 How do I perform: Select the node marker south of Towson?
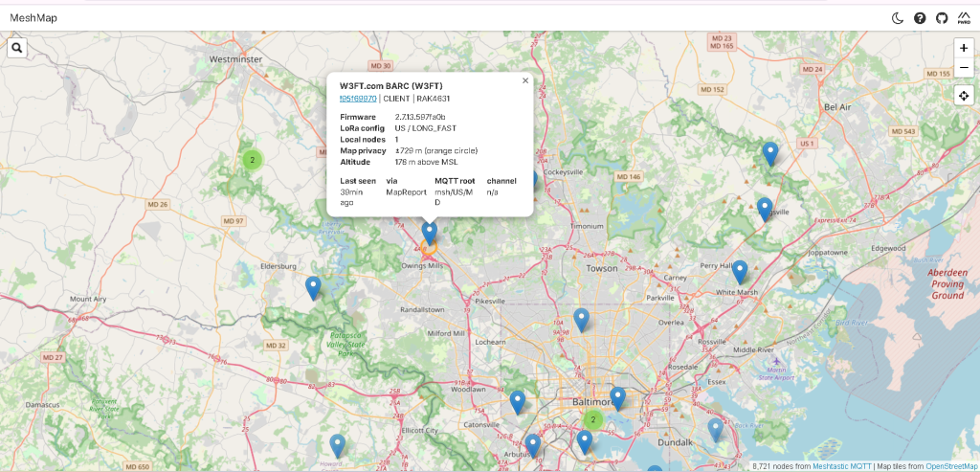click(x=581, y=319)
